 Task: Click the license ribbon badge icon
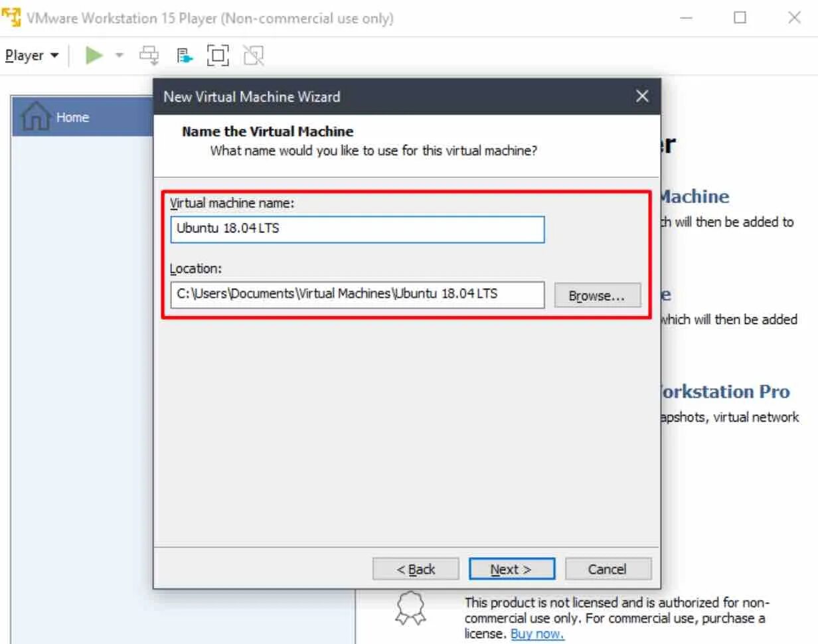click(x=410, y=607)
